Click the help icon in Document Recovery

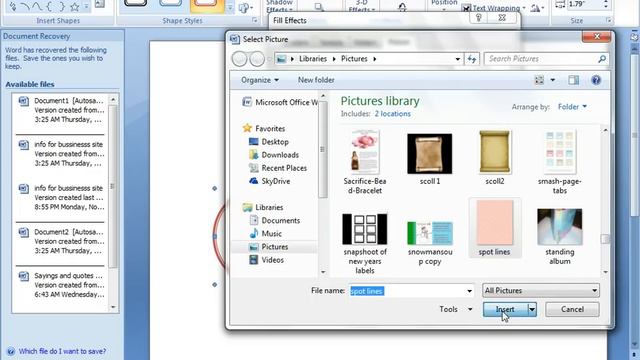tap(11, 351)
